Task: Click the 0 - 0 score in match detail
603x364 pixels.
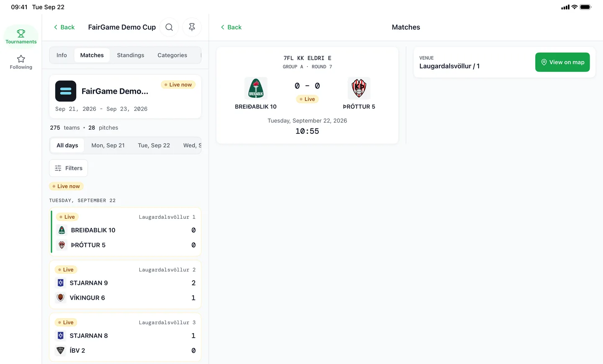Action: (307, 86)
